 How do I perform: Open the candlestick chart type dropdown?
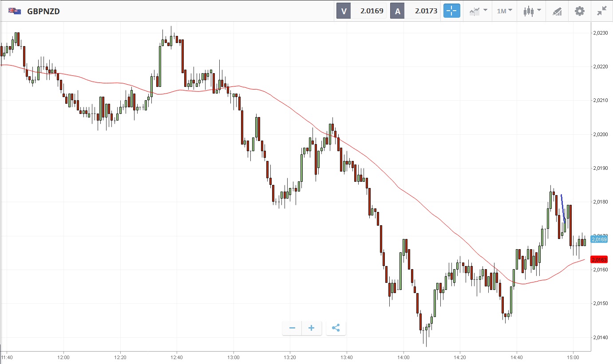[x=532, y=11]
